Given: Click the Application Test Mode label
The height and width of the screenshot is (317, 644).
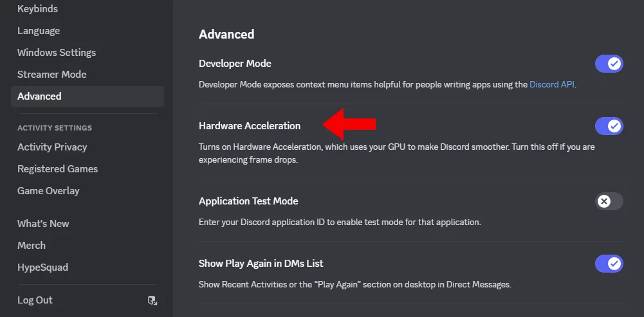Looking at the screenshot, I should click(248, 201).
